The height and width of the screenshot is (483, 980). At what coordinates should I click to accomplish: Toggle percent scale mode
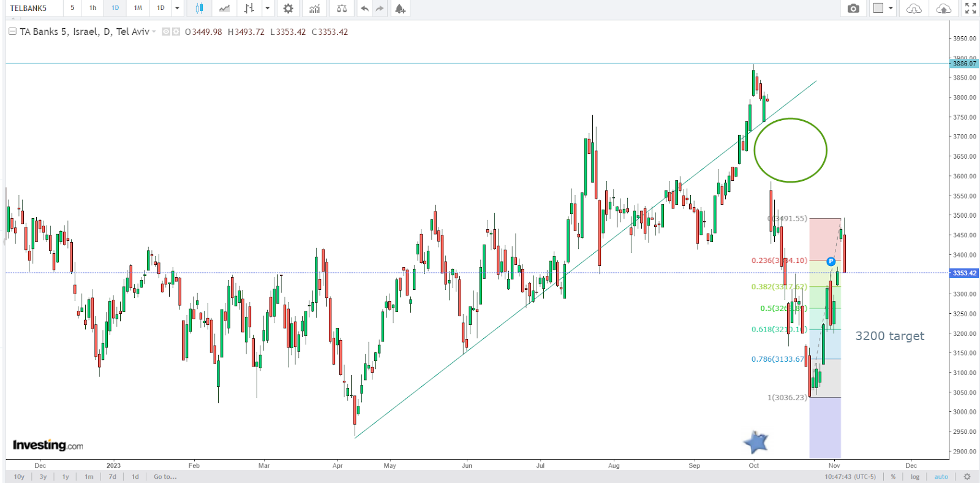click(894, 476)
